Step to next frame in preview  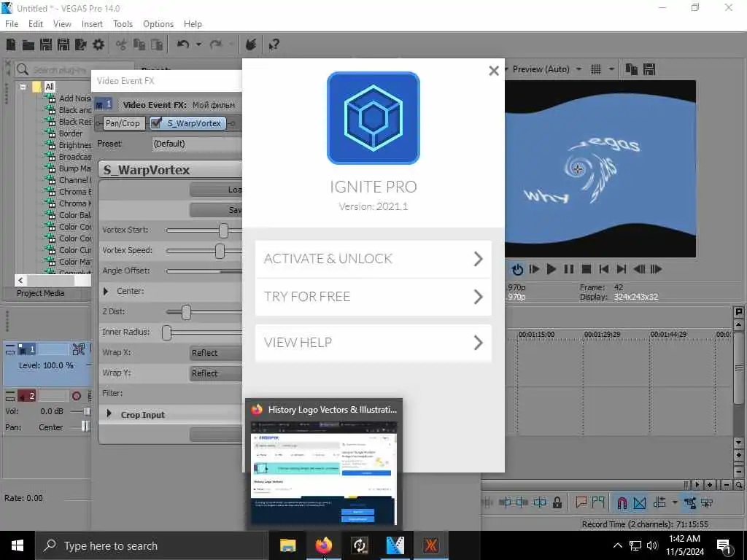point(656,270)
